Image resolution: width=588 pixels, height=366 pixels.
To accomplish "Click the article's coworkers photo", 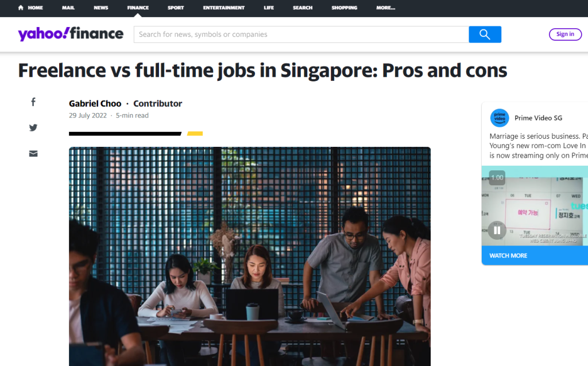I will [x=250, y=256].
